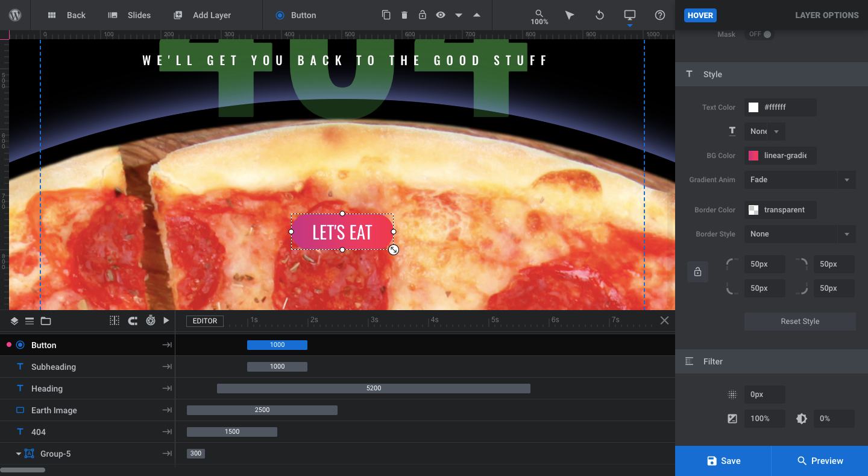
Task: Toggle the border radius link lock
Action: click(697, 272)
